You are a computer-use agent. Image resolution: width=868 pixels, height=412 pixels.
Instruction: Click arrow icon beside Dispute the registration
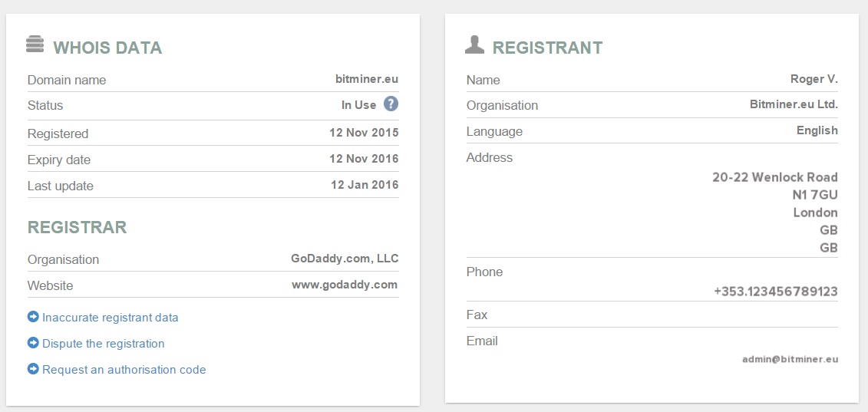tap(33, 343)
